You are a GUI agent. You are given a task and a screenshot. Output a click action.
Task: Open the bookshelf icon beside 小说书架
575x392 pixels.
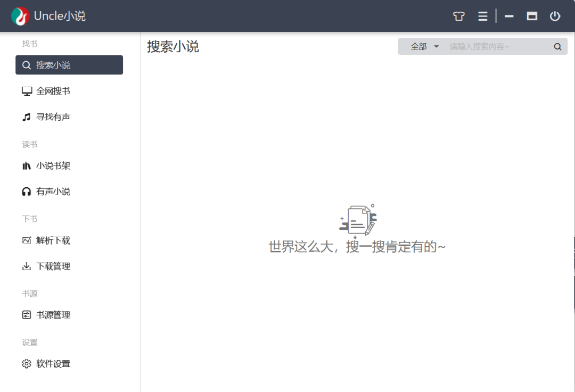click(x=27, y=165)
